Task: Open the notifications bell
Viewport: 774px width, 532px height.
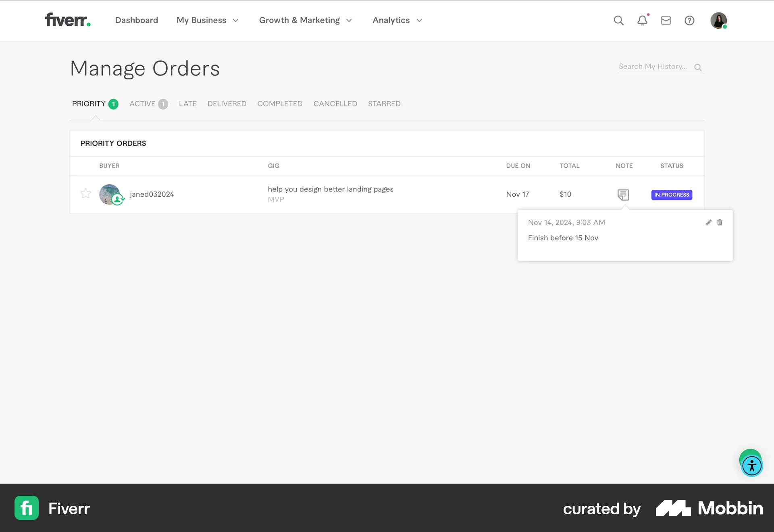Action: pyautogui.click(x=642, y=21)
